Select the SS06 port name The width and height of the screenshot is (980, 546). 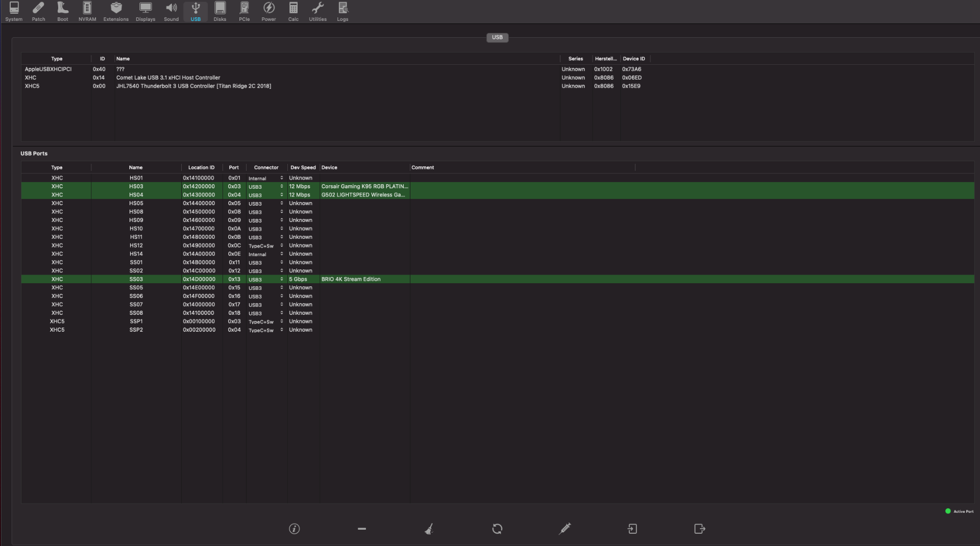(136, 296)
